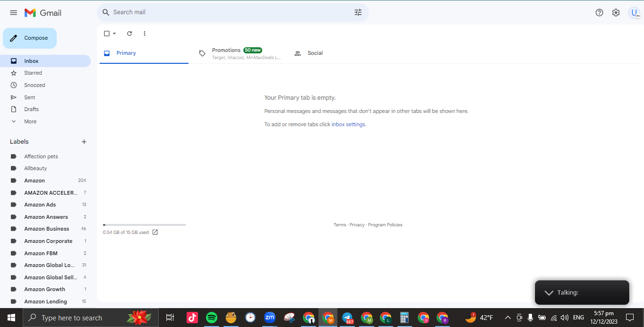Refresh the inbox
This screenshot has width=644, height=327.
tap(129, 34)
